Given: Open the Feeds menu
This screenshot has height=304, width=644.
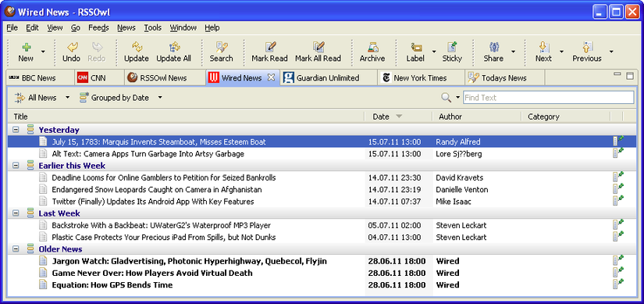Looking at the screenshot, I should (x=98, y=28).
